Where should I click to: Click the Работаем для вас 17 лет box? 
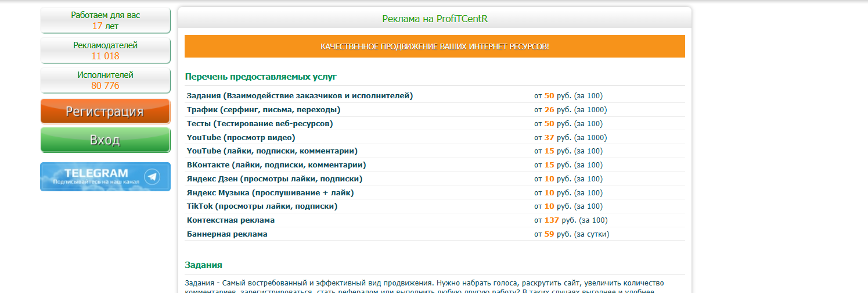[x=105, y=20]
